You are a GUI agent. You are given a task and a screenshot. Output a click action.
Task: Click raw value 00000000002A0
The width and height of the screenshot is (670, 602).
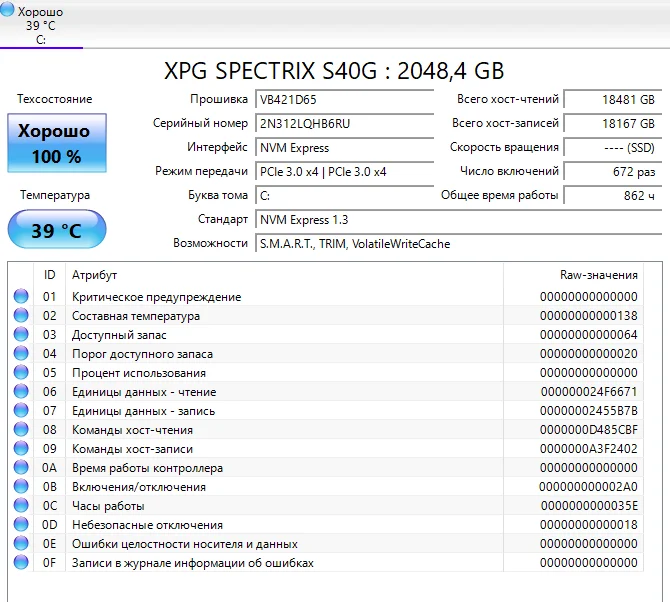[588, 487]
